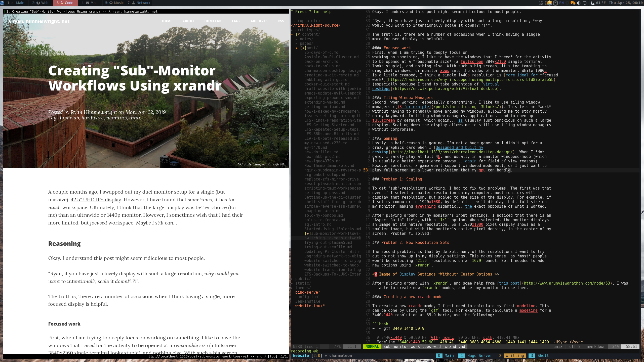Switch to workspace 4: Mail
Viewport: 644px width, 362px height.
[x=90, y=3]
